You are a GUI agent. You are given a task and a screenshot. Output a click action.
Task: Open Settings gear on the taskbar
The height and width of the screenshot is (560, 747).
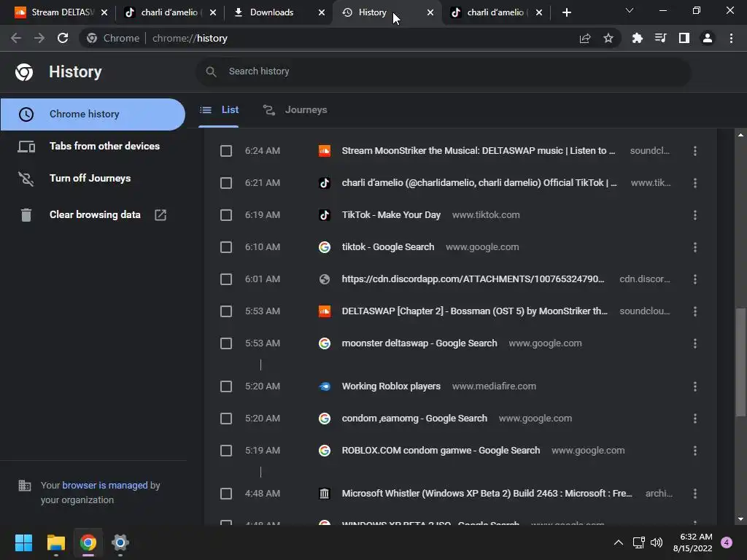[120, 542]
